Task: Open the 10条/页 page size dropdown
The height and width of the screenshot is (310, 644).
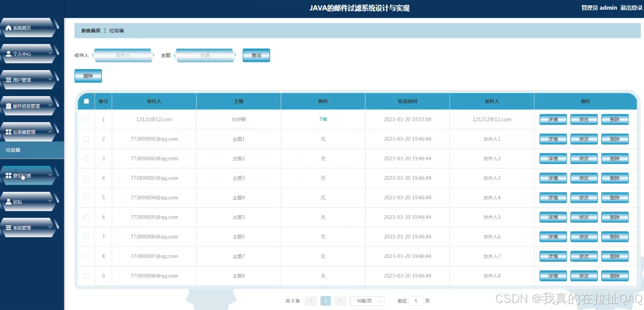Action: tap(367, 301)
